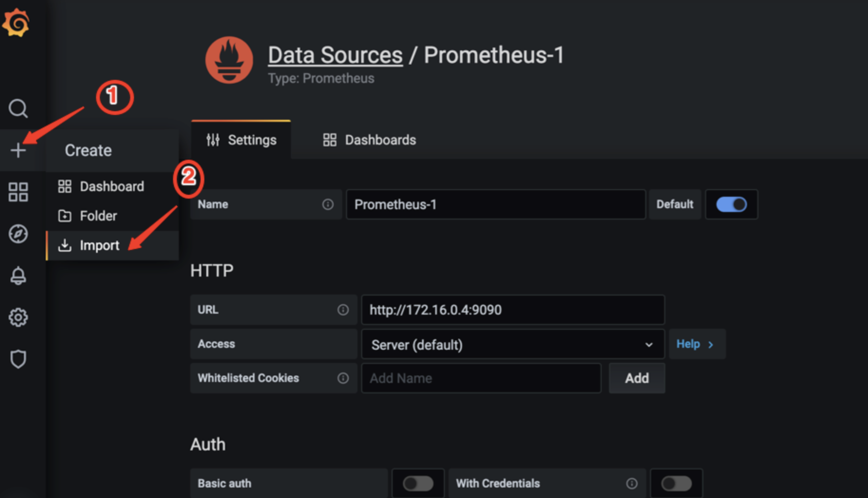This screenshot has width=868, height=498.
Task: Click the HTTP section heading
Action: pyautogui.click(x=212, y=271)
